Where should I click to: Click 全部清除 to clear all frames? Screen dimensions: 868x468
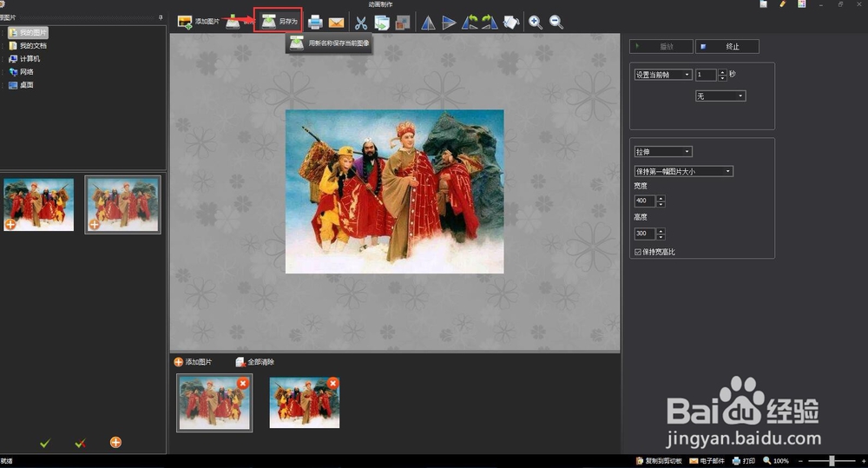[x=254, y=362]
